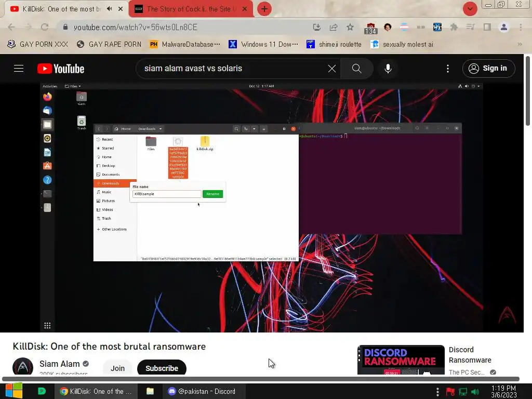Open the Siam Alam channel avatar

pyautogui.click(x=23, y=366)
